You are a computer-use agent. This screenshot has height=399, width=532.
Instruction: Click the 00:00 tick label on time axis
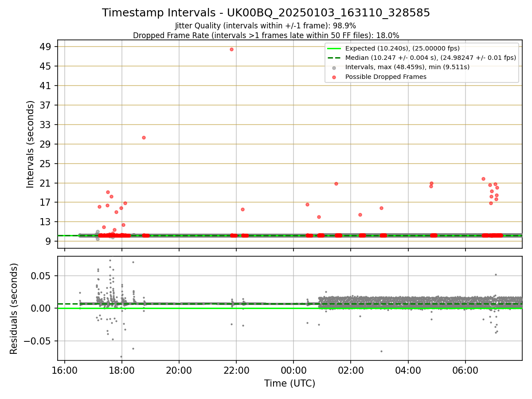pos(293,371)
